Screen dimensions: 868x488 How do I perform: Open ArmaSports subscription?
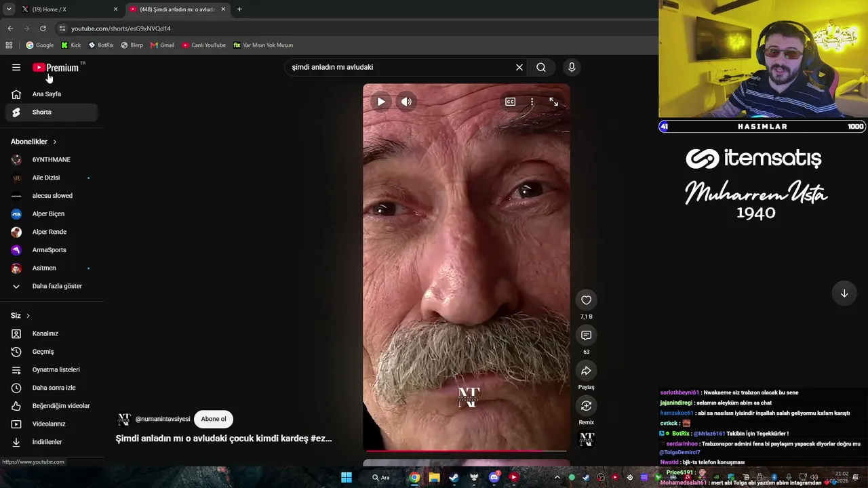[52, 250]
